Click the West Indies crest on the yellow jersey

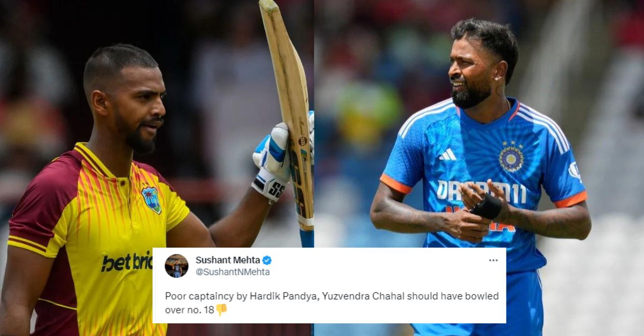[x=151, y=199]
